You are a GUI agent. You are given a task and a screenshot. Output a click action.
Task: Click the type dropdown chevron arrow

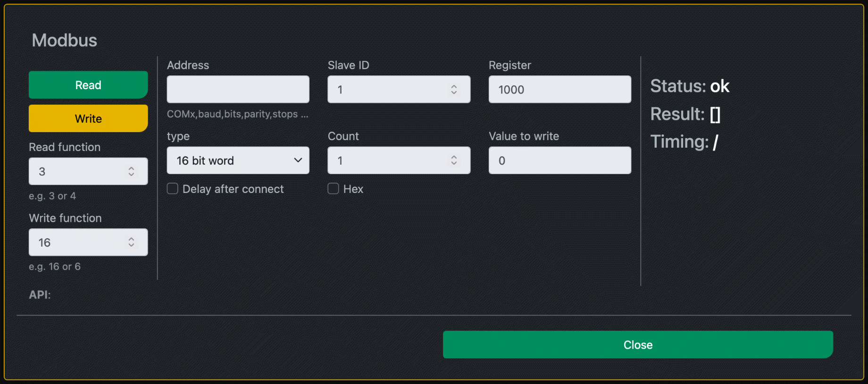coord(298,160)
